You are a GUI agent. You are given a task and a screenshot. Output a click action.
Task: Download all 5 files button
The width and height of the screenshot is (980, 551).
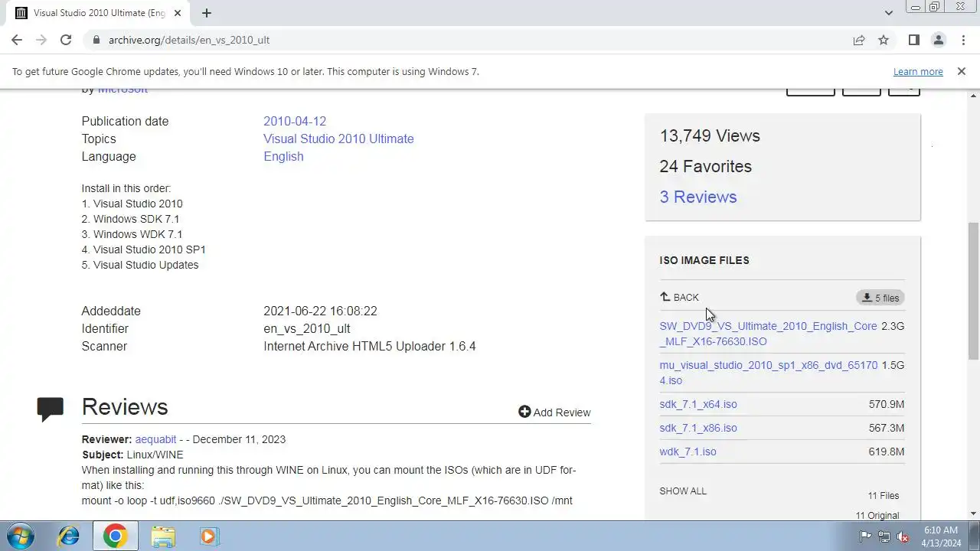(880, 298)
